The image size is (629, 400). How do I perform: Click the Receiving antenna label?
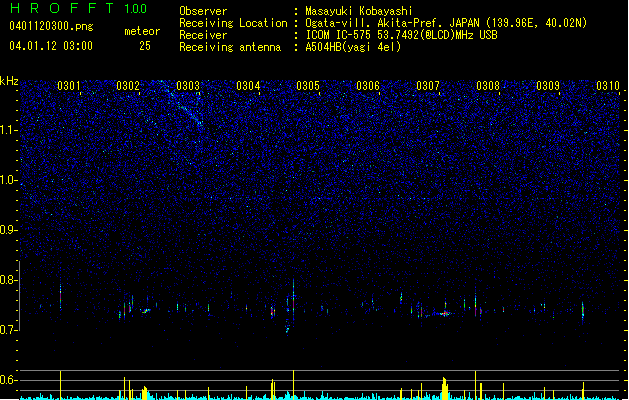coord(230,47)
